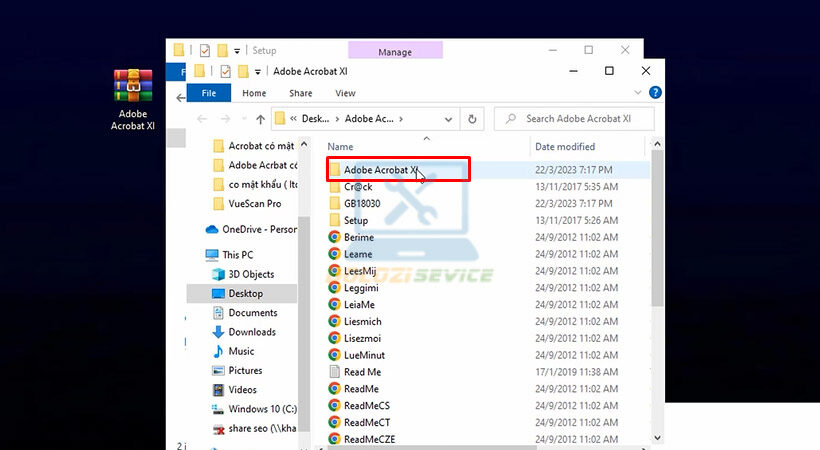This screenshot has height=450, width=820.
Task: Click the navigation pane scroll up arrow
Action: point(304,144)
